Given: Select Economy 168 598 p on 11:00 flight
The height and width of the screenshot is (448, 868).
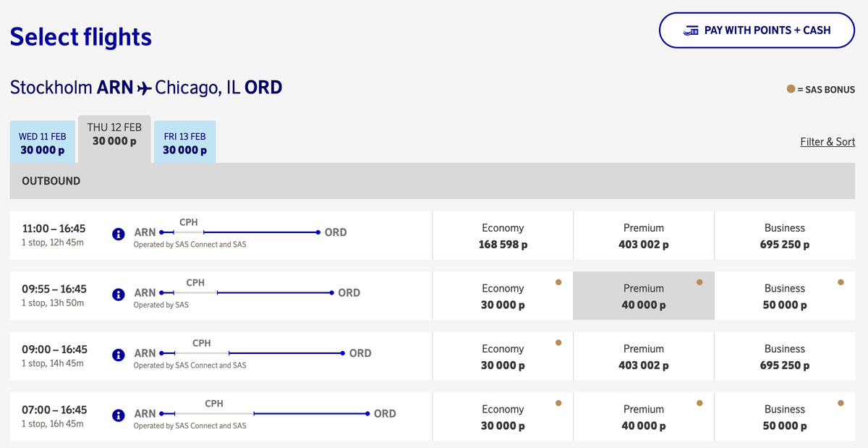Looking at the screenshot, I should pos(503,236).
